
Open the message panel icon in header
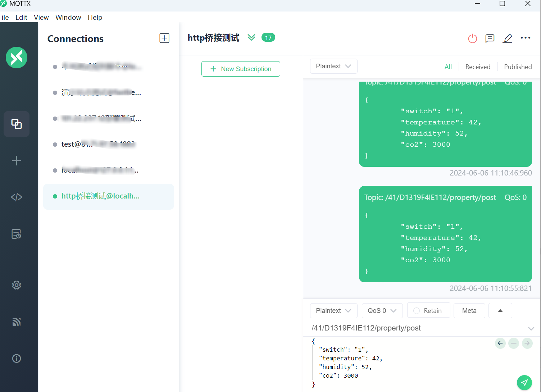(x=490, y=38)
